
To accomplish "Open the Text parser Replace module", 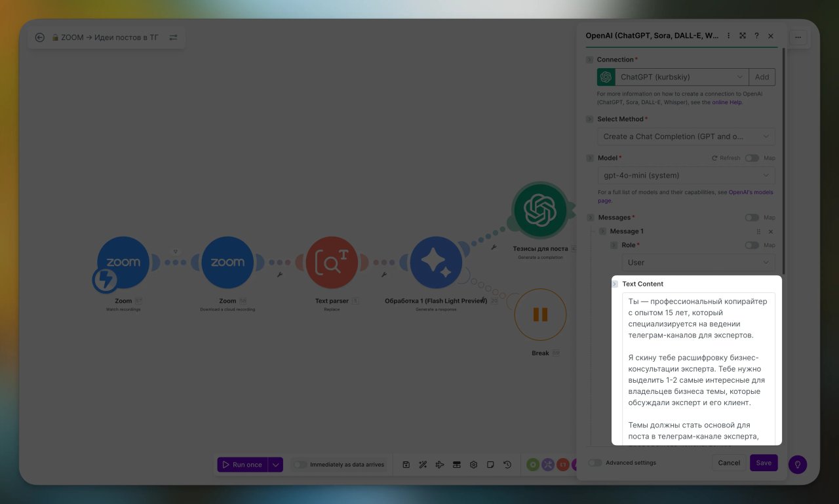I will coord(332,262).
